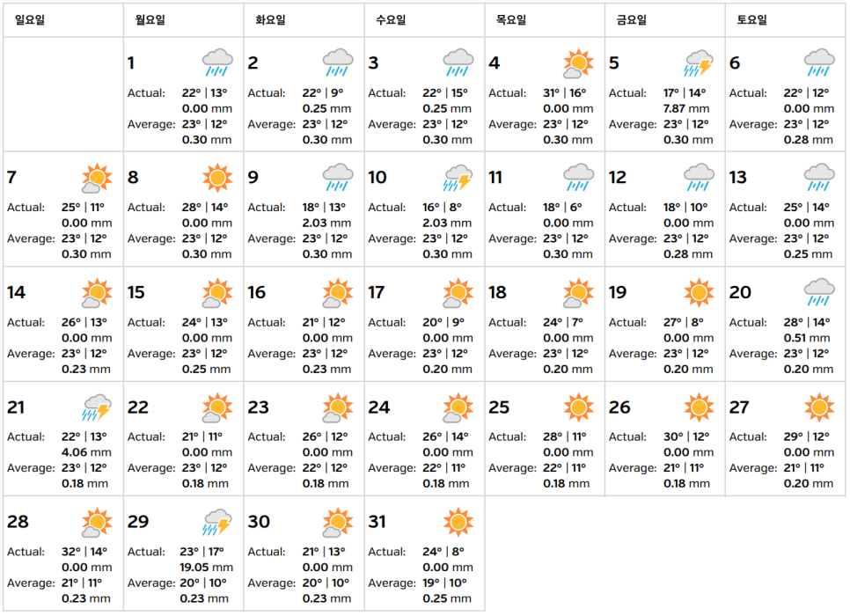Click the partly sunny icon on day 14
This screenshot has height=616, width=850.
tap(97, 292)
